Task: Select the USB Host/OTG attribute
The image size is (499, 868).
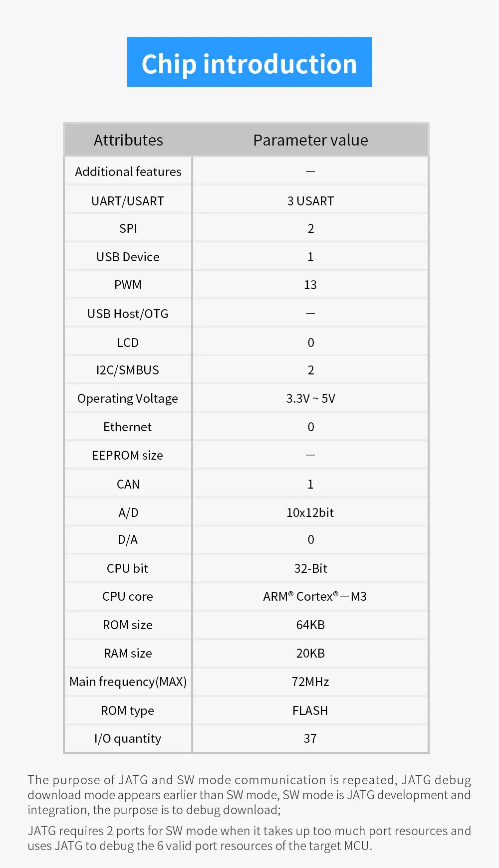Action: coord(128,314)
